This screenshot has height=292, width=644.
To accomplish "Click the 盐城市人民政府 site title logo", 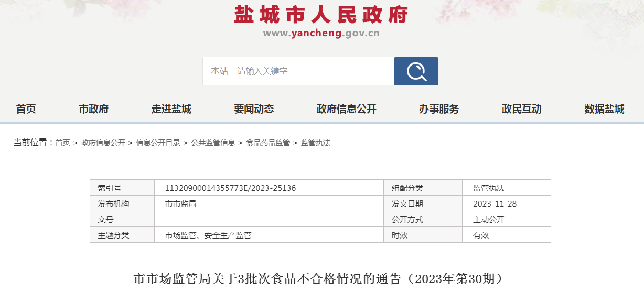I will [321, 15].
